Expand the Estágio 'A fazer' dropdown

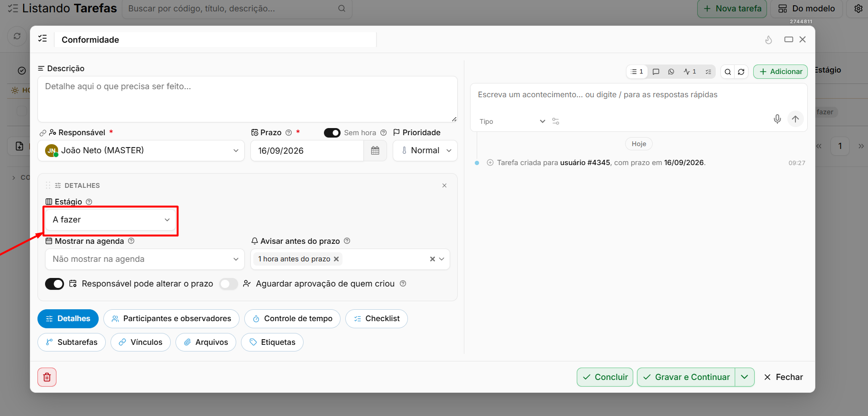pyautogui.click(x=111, y=220)
